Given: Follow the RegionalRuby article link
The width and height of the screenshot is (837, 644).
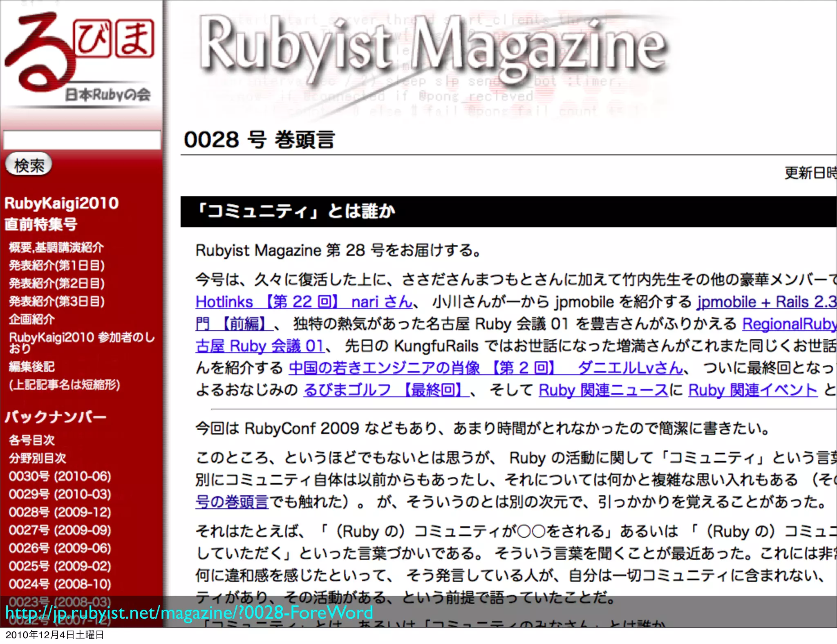Looking at the screenshot, I should coord(789,324).
